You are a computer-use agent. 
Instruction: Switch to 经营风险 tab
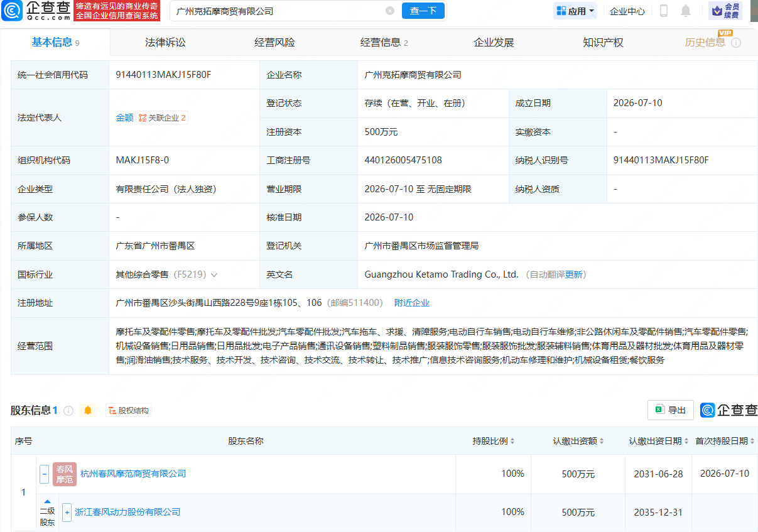coord(274,42)
